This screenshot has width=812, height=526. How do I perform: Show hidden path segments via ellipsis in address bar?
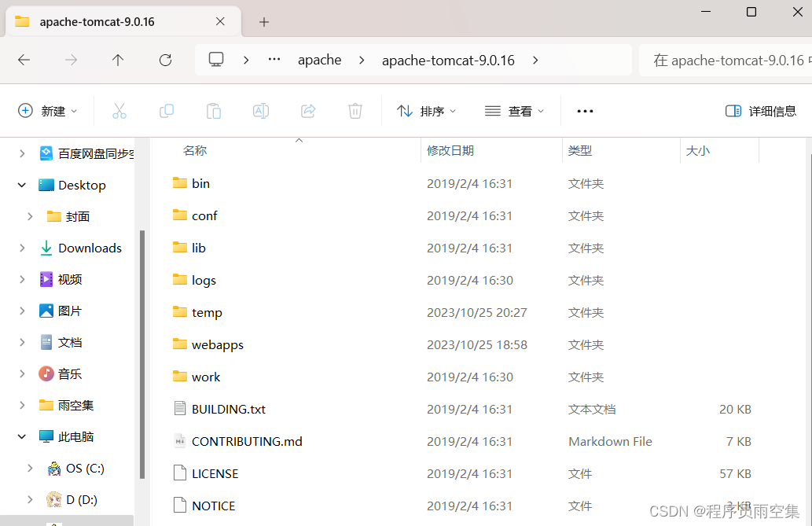274,60
